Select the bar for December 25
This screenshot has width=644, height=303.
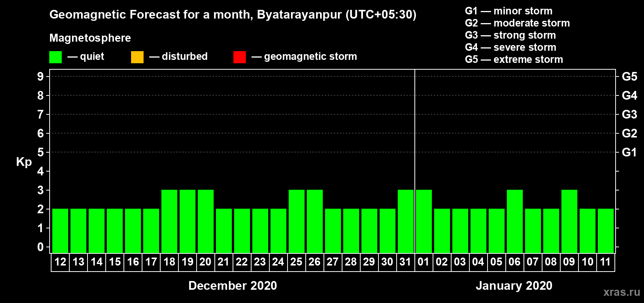(297, 221)
